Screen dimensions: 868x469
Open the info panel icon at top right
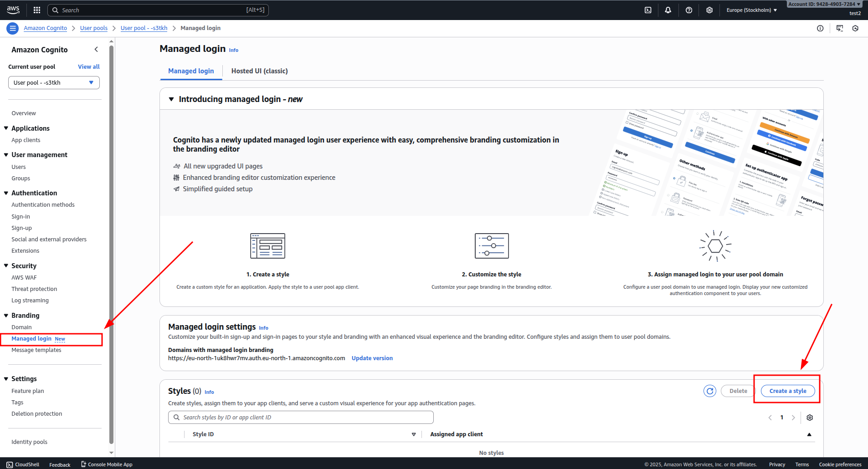tap(820, 28)
